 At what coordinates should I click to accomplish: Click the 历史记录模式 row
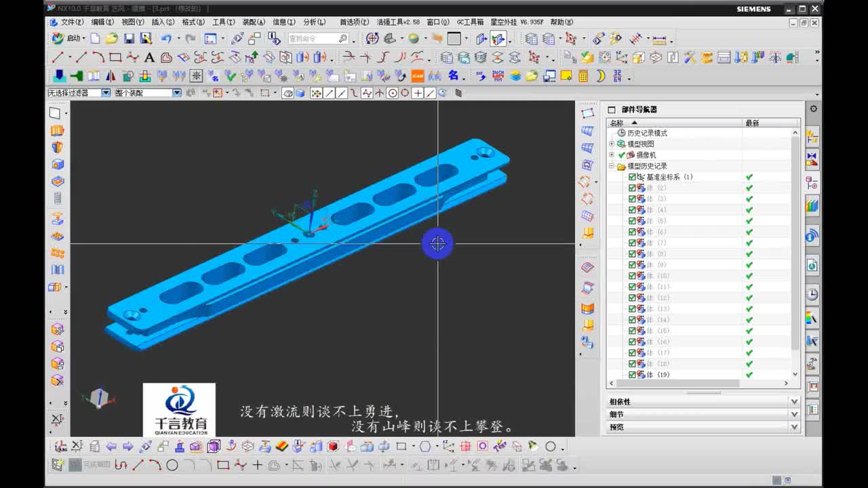tap(647, 133)
